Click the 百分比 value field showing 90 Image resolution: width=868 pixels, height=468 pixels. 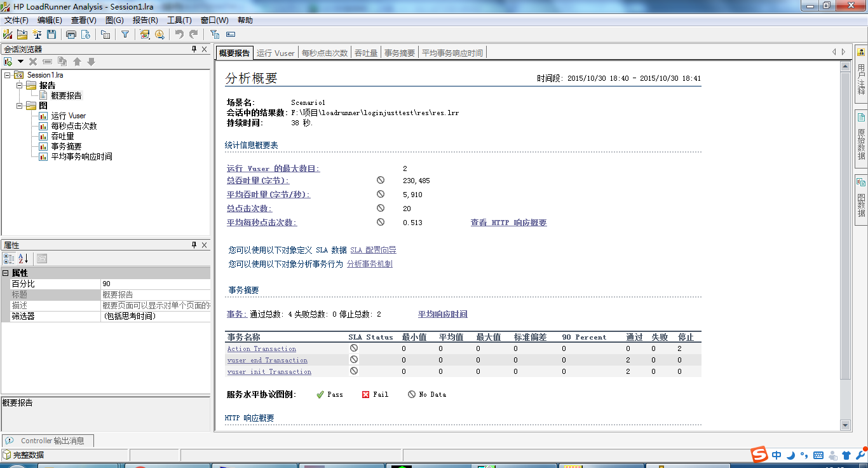tap(155, 284)
